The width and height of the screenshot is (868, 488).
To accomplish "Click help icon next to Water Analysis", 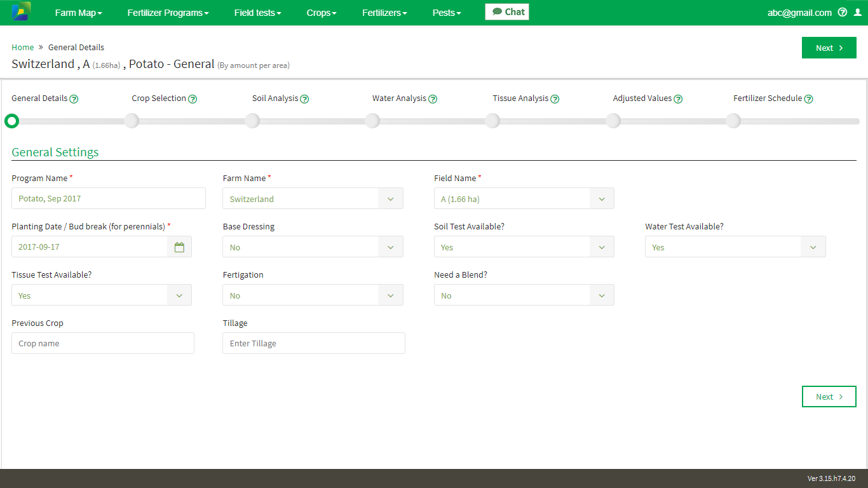I will 433,99.
